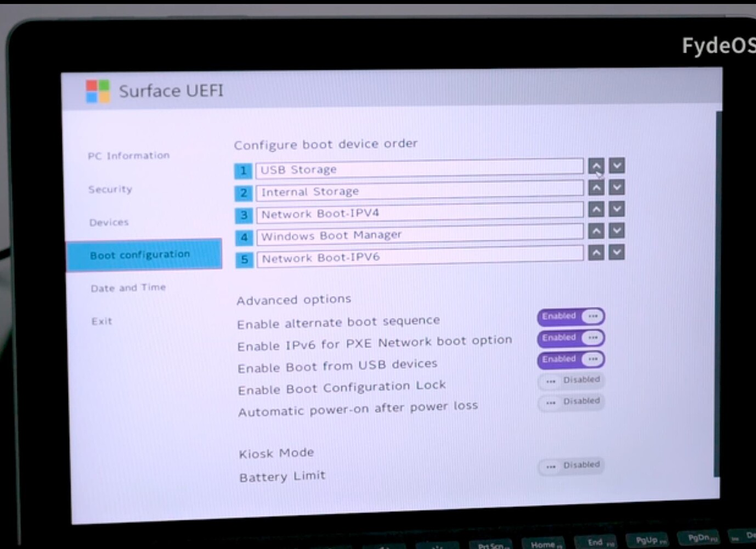The height and width of the screenshot is (549, 756).
Task: Move Windows Boot Manager up in boot order
Action: (x=596, y=231)
